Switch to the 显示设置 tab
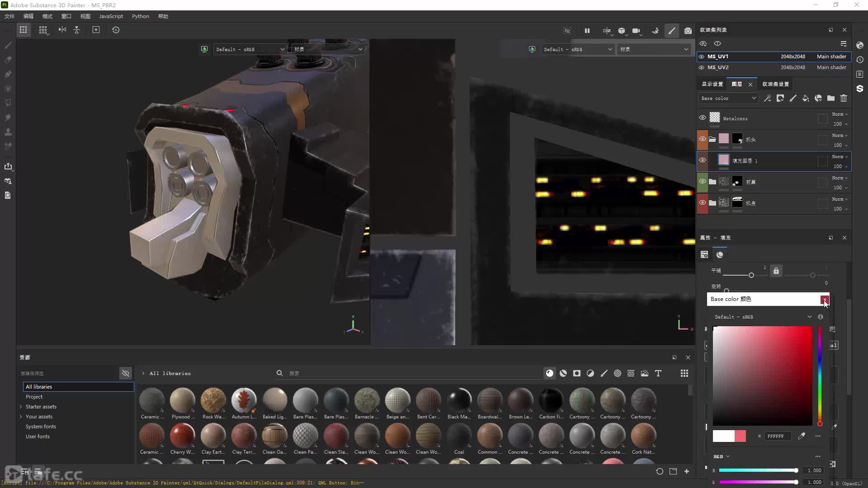Viewport: 868px width, 488px height. pyautogui.click(x=712, y=84)
